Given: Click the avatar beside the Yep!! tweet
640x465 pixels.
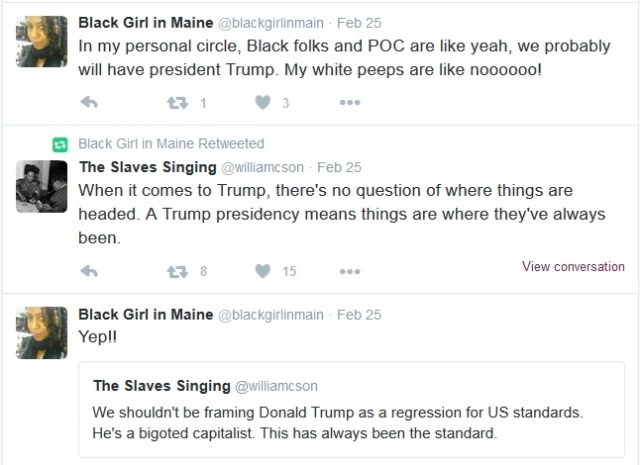Looking at the screenshot, I should (42, 333).
